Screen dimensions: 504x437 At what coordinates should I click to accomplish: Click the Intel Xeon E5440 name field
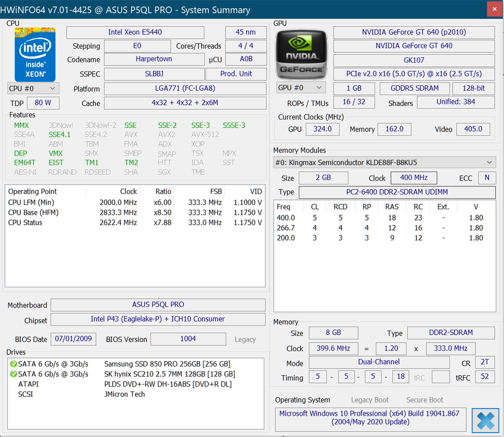point(135,32)
